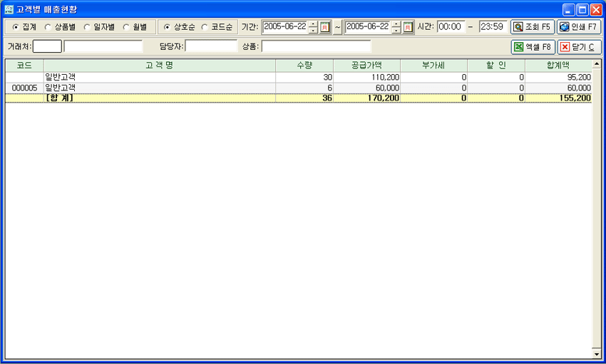Open the end date calendar picker
Image resolution: width=606 pixels, height=364 pixels.
(x=408, y=27)
